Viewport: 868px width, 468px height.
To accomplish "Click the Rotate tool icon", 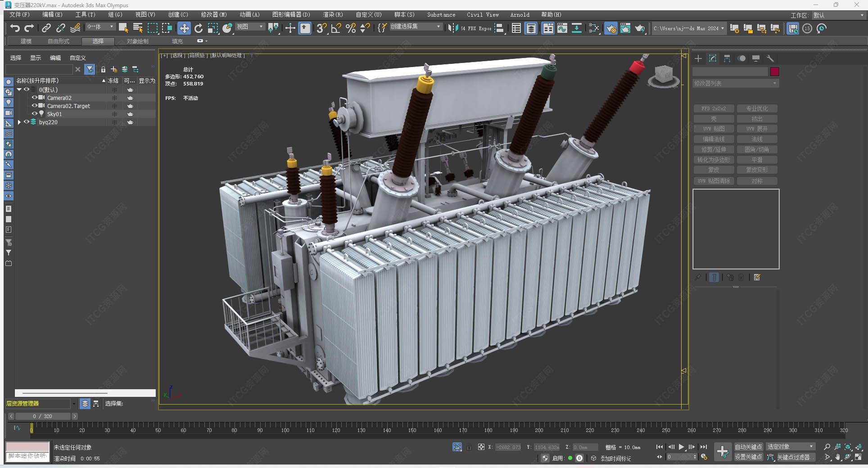I will pyautogui.click(x=198, y=28).
